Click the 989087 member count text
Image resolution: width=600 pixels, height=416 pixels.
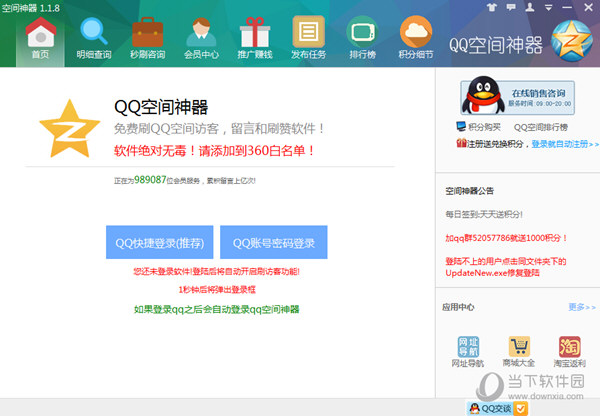tap(150, 180)
